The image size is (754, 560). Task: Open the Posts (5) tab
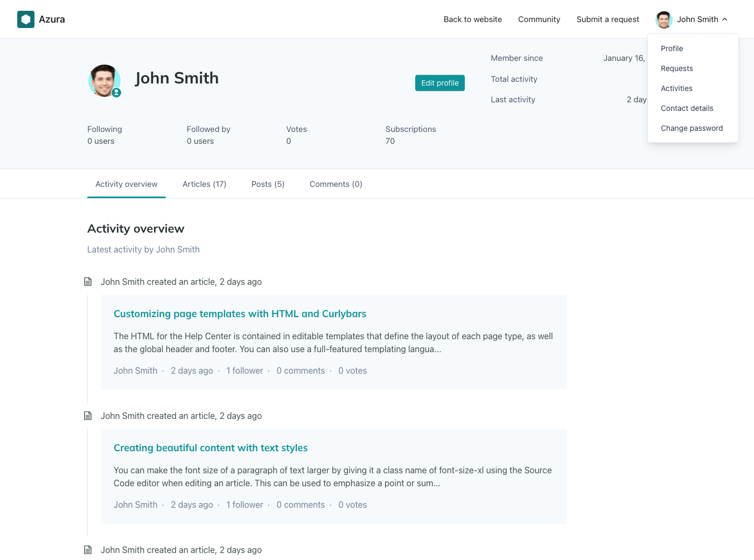point(268,184)
